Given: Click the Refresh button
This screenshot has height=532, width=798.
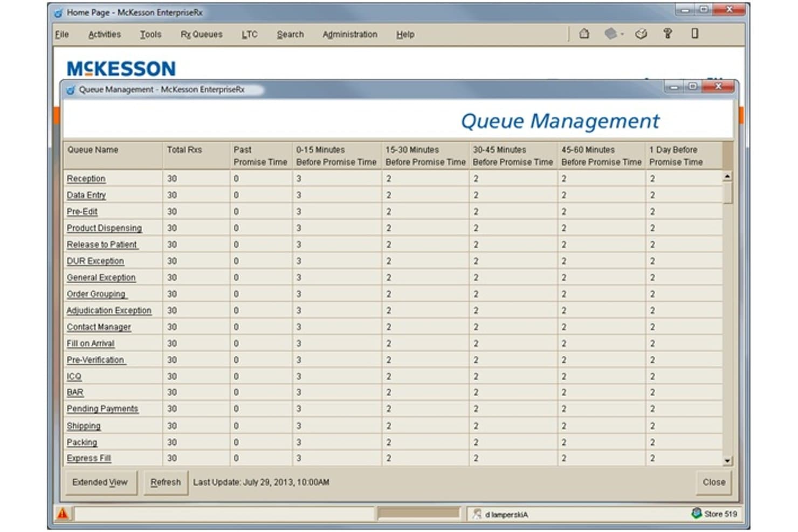Looking at the screenshot, I should click(166, 482).
